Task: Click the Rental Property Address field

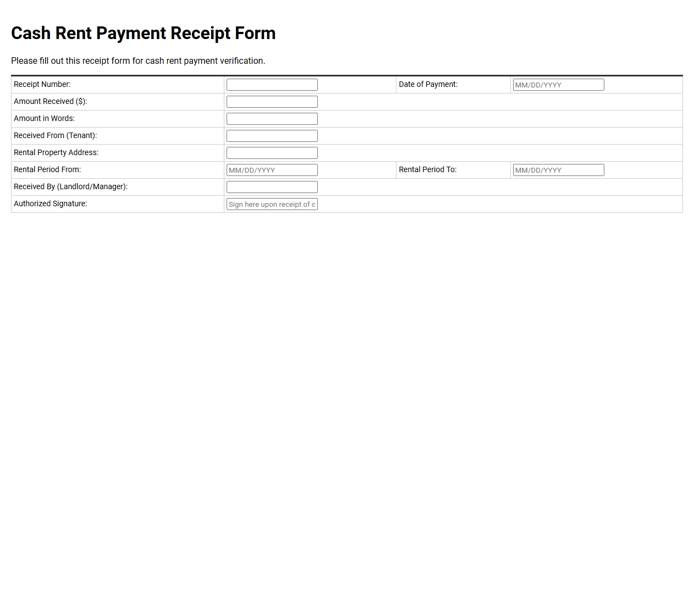Action: pos(272,153)
